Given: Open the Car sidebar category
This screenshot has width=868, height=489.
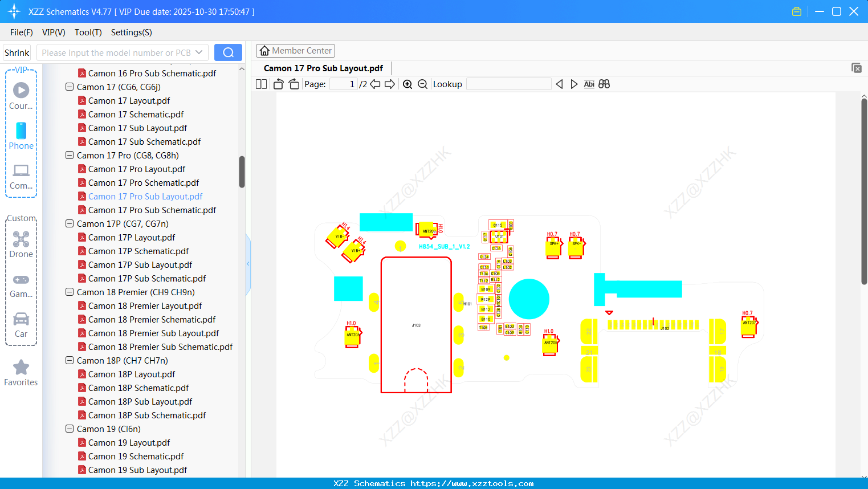Looking at the screenshot, I should (21, 325).
